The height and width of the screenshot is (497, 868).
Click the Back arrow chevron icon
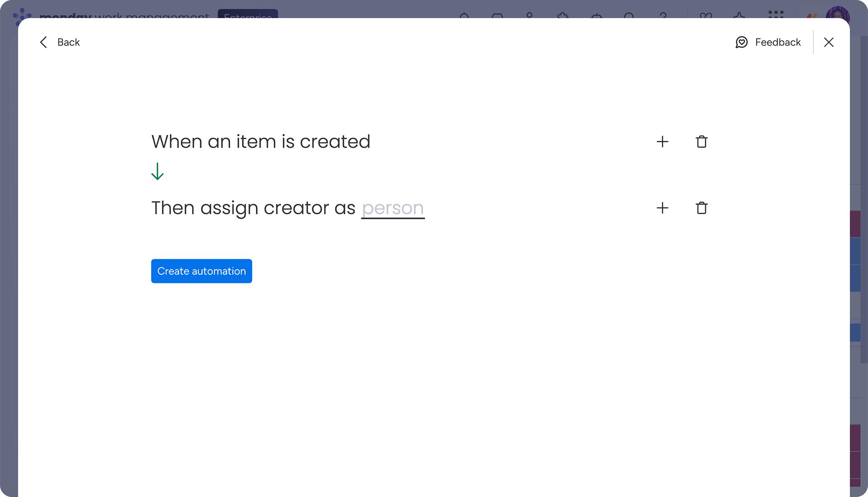pyautogui.click(x=43, y=42)
